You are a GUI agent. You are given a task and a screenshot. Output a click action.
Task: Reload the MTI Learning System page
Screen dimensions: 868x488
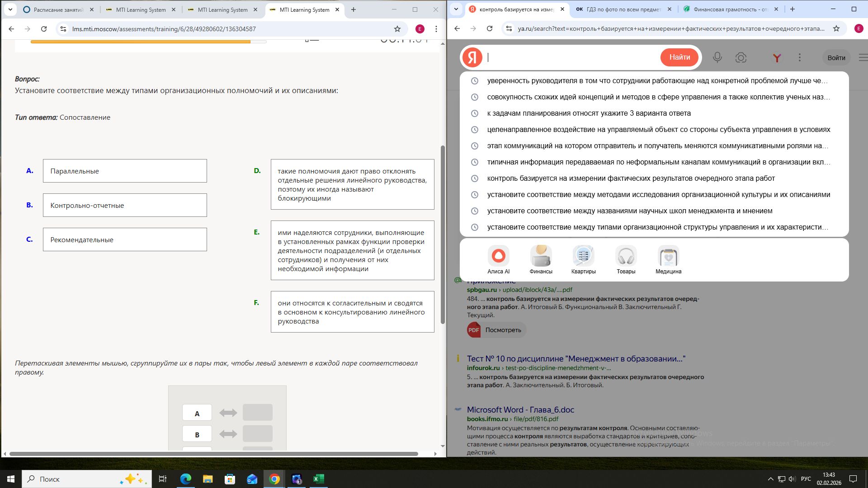[44, 29]
